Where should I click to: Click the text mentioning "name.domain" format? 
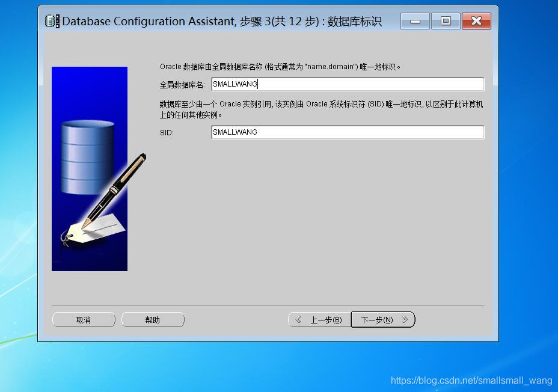coord(280,67)
